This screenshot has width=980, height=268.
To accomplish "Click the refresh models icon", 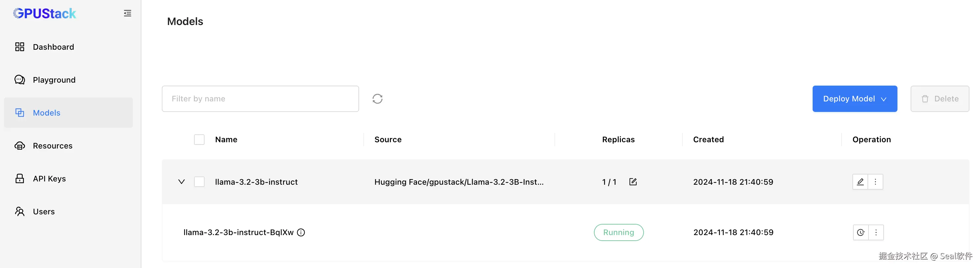I will [x=377, y=98].
